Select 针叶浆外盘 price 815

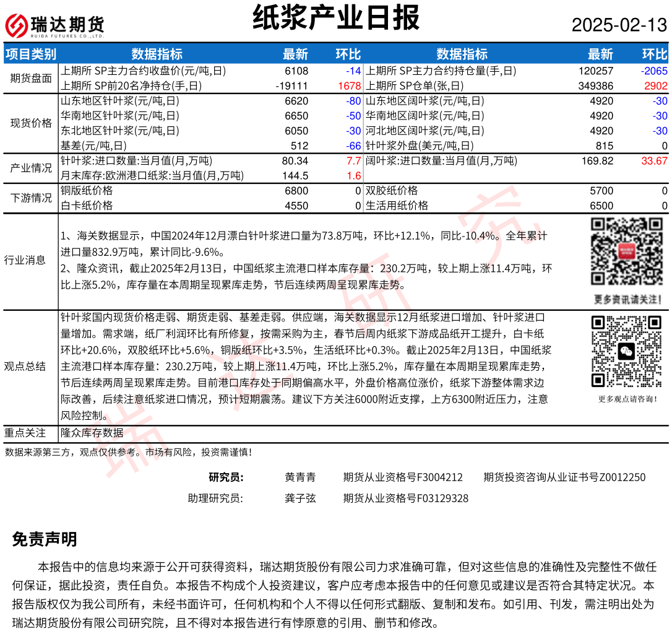(605, 146)
